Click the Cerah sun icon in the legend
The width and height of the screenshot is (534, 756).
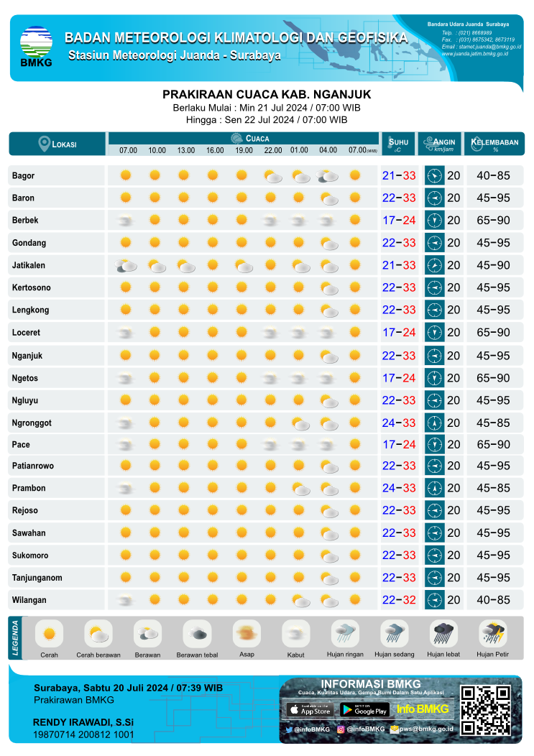point(49,634)
